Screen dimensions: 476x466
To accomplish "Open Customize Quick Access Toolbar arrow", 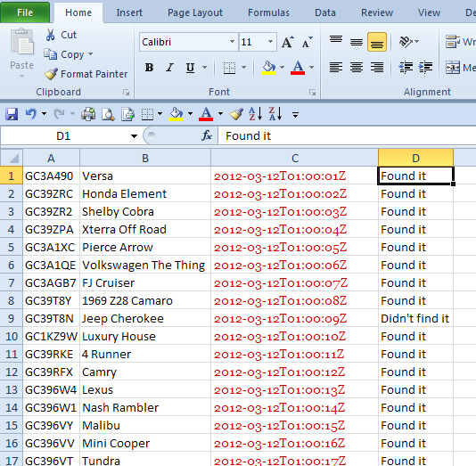I will coord(295,115).
